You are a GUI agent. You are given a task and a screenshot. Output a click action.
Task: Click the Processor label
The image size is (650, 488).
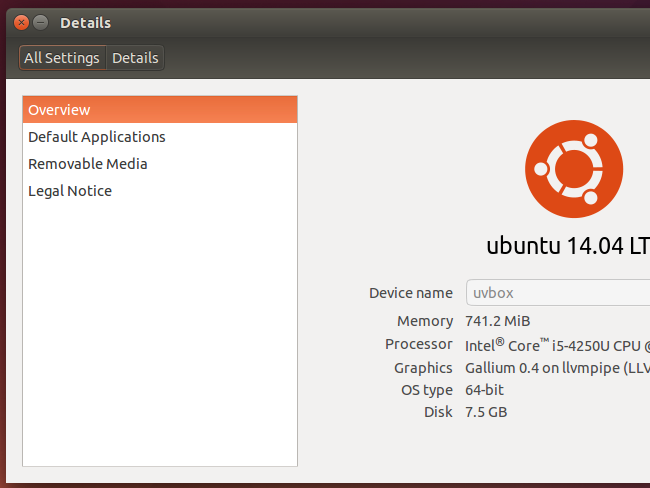(419, 344)
